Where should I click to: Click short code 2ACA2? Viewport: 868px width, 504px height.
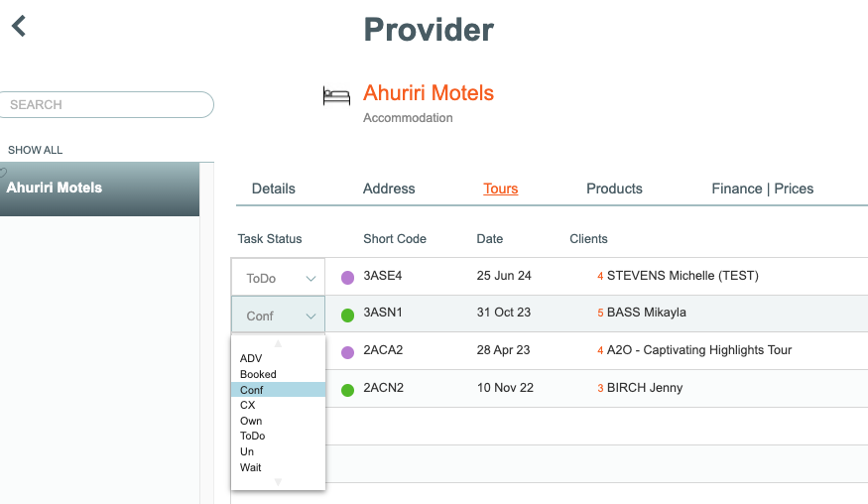coord(383,350)
